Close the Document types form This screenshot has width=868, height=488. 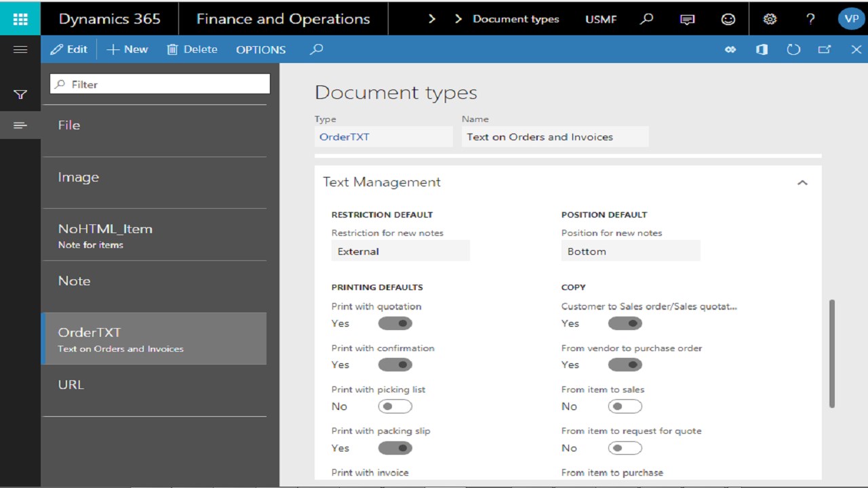pos(856,49)
